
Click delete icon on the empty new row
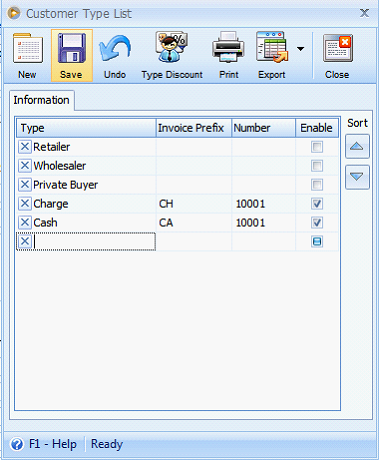[25, 241]
